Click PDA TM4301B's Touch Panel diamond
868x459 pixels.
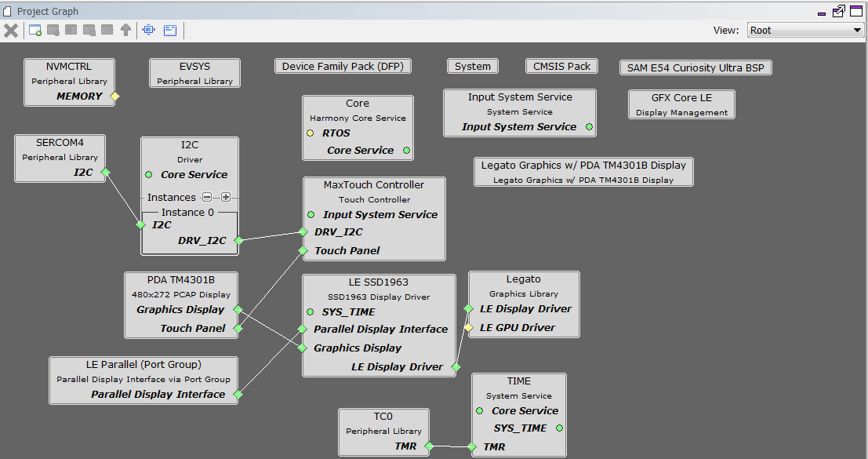coord(238,328)
